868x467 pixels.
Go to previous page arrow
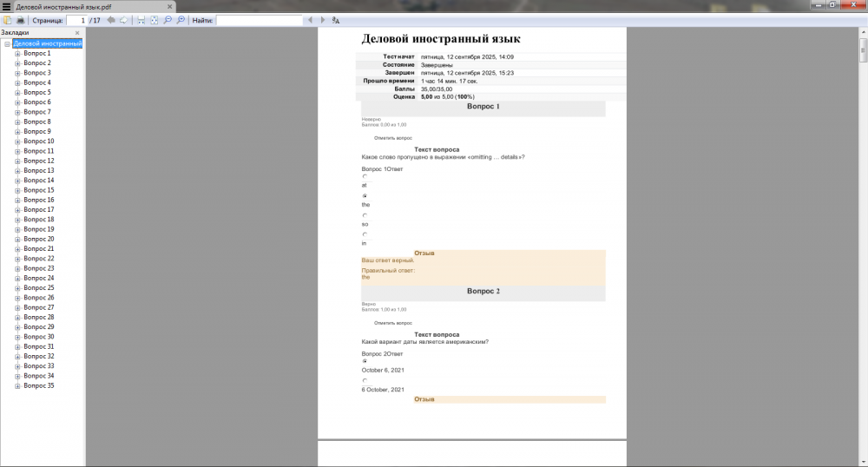click(x=111, y=21)
